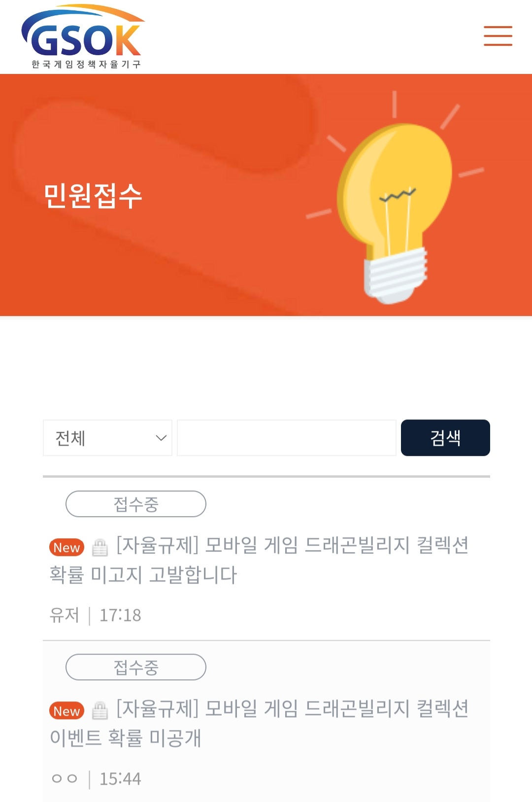The width and height of the screenshot is (532, 802).
Task: Click the 17:18 timestamp
Action: pyautogui.click(x=120, y=615)
